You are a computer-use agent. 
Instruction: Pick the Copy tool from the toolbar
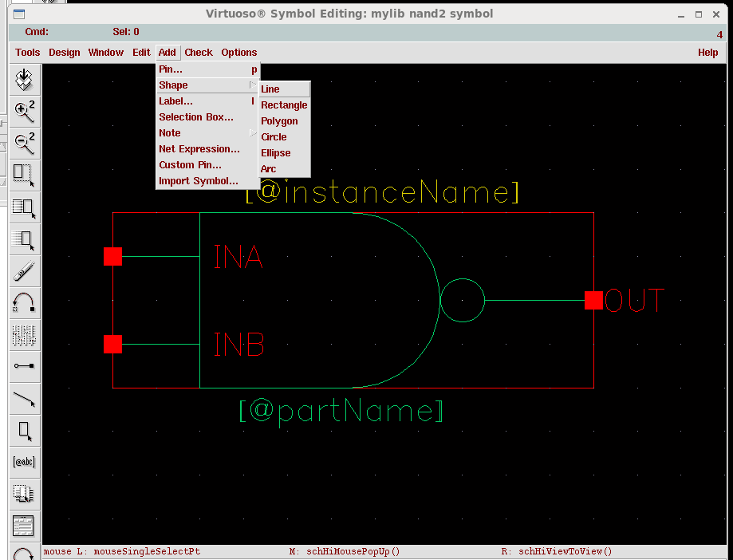tap(24, 208)
